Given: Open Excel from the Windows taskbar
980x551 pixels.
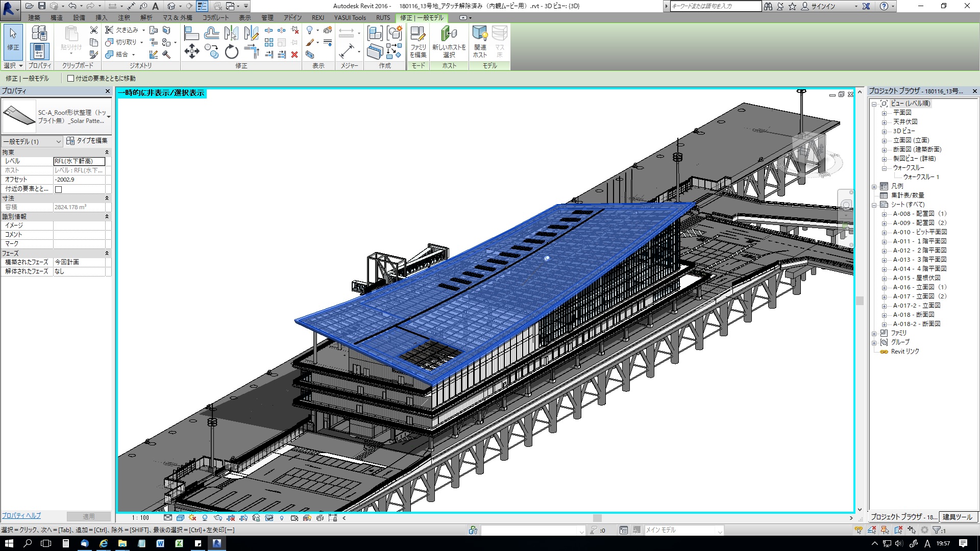Looking at the screenshot, I should pos(179,543).
